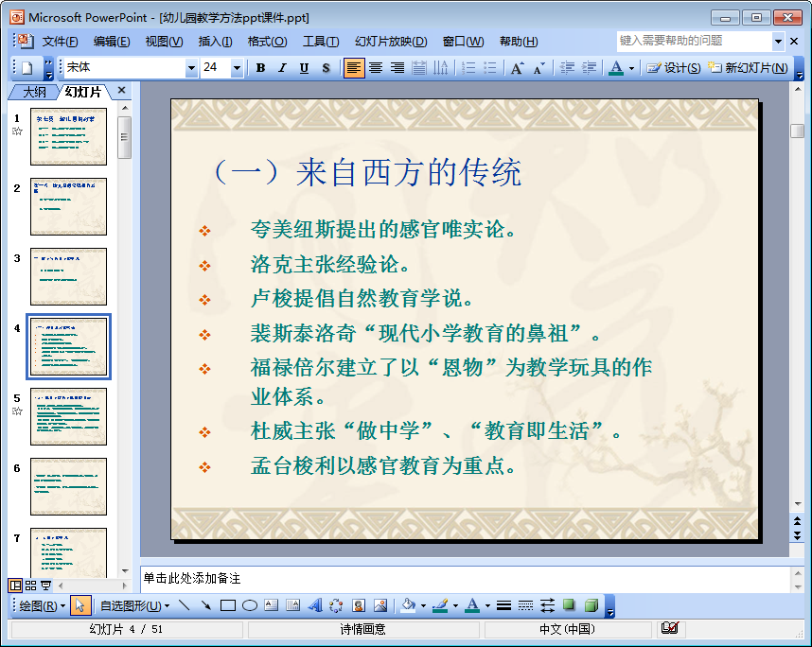Open 自选图形(U) AutoShapes menu
812x647 pixels.
pyautogui.click(x=134, y=605)
